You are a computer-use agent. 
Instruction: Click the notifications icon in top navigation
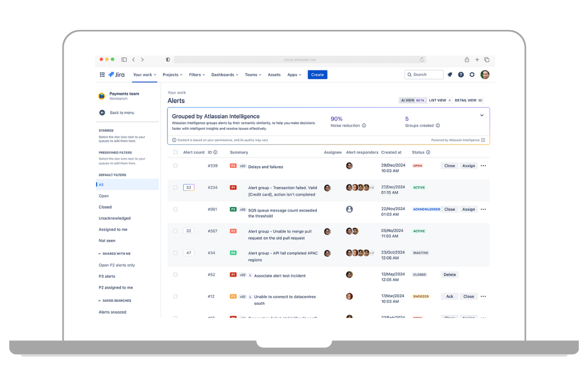point(449,75)
